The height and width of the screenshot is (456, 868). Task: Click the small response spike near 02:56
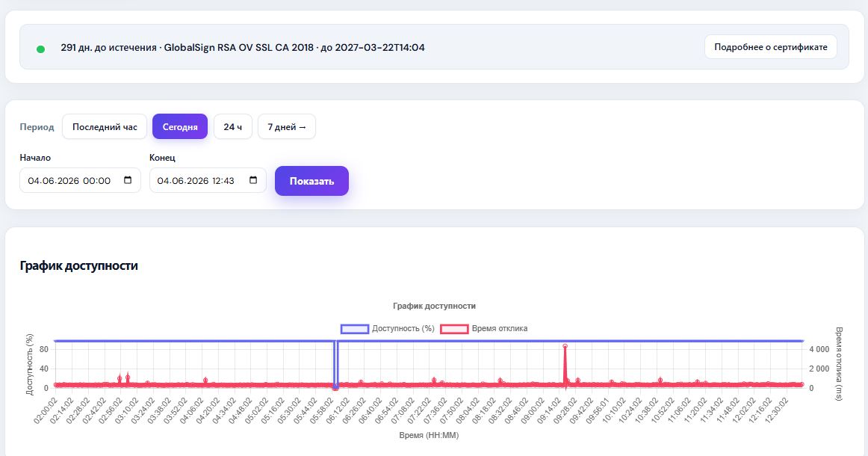120,378
